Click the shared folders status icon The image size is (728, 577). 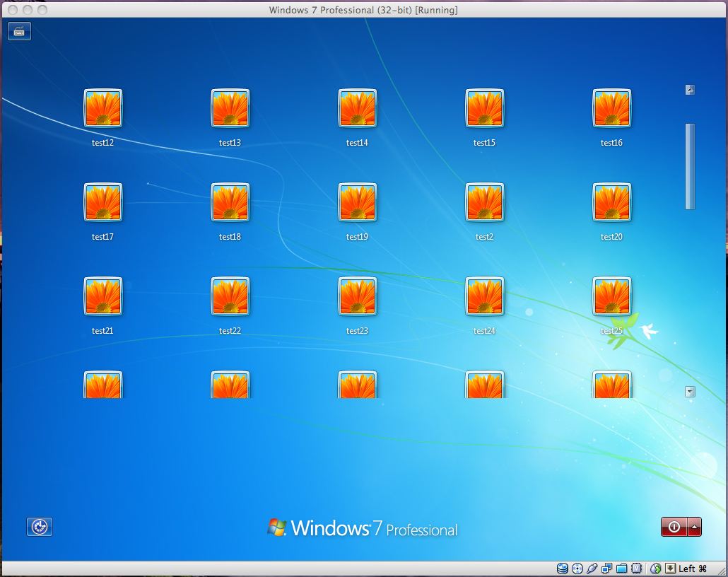pyautogui.click(x=622, y=568)
